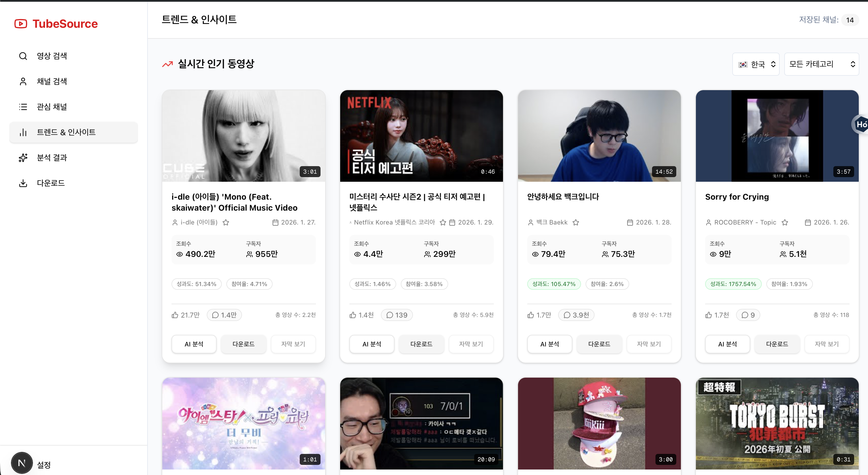Run AI 분석 on Sorry for Crying

(727, 344)
